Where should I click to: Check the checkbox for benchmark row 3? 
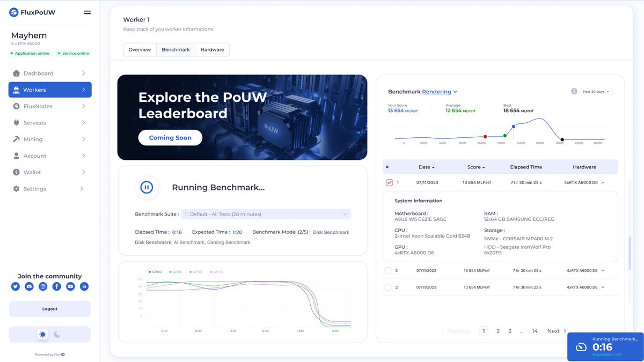[388, 270]
